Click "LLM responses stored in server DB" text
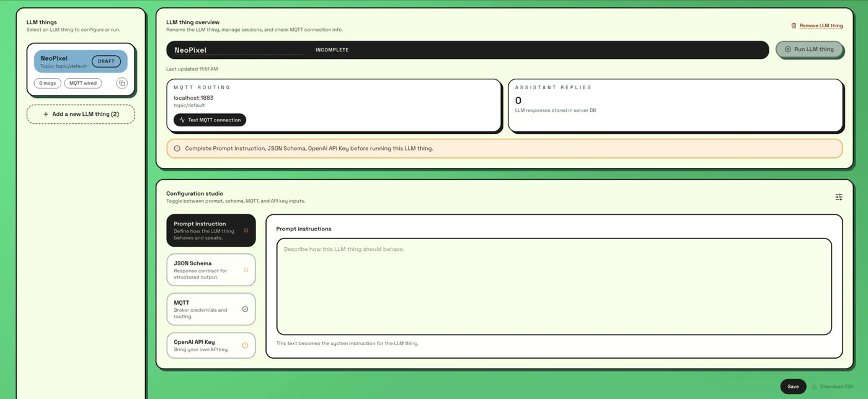 click(x=556, y=110)
